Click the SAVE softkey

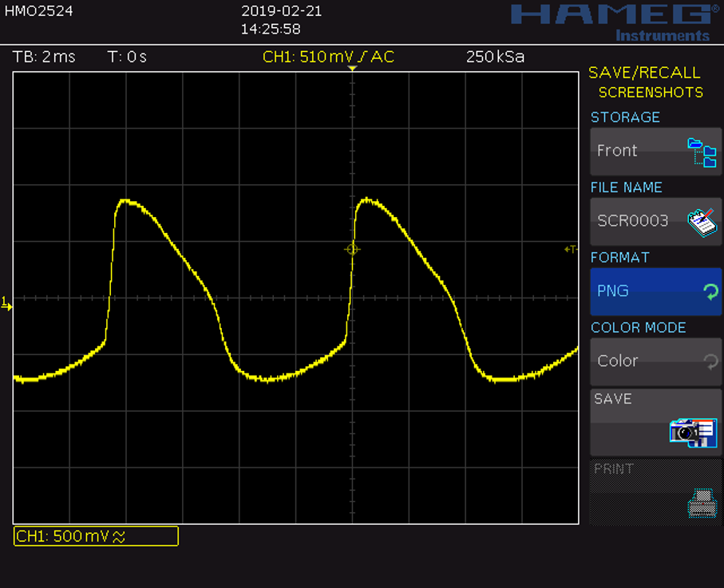(x=655, y=422)
